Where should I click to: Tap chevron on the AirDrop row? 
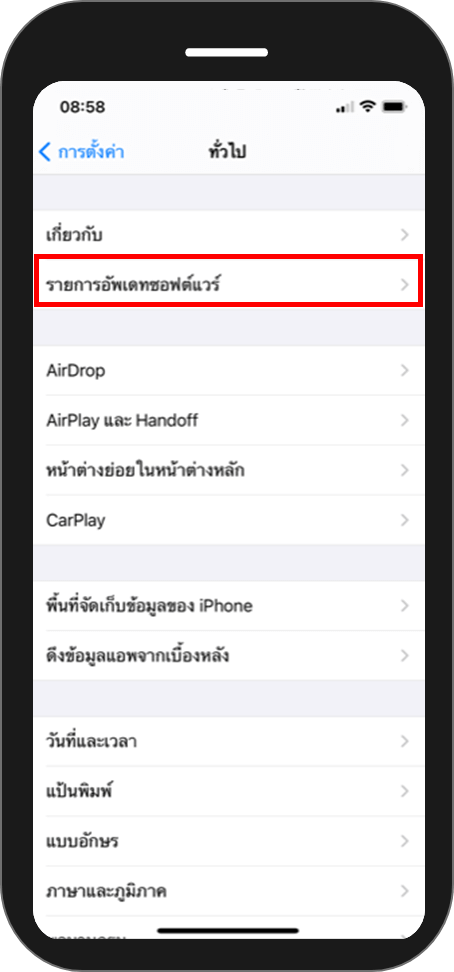tap(404, 371)
